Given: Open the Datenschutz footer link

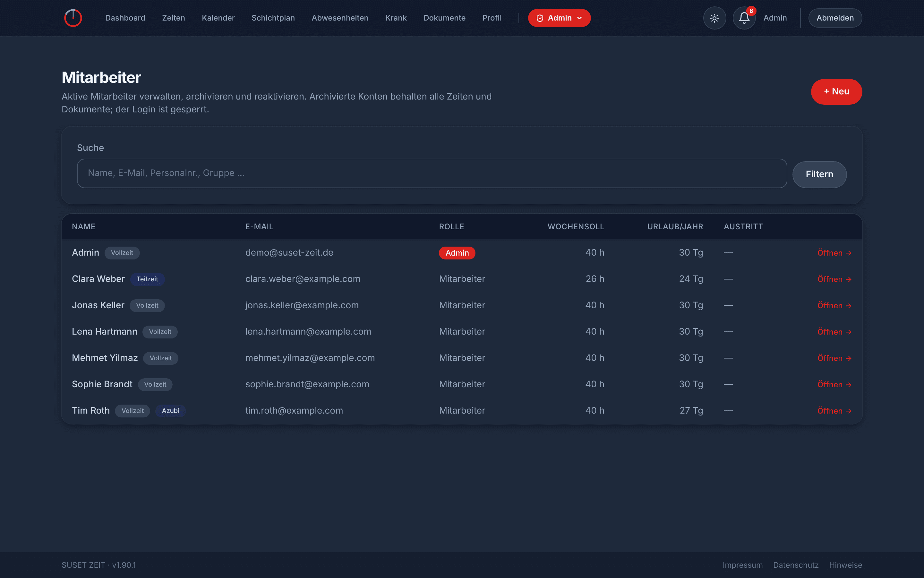Looking at the screenshot, I should [796, 565].
